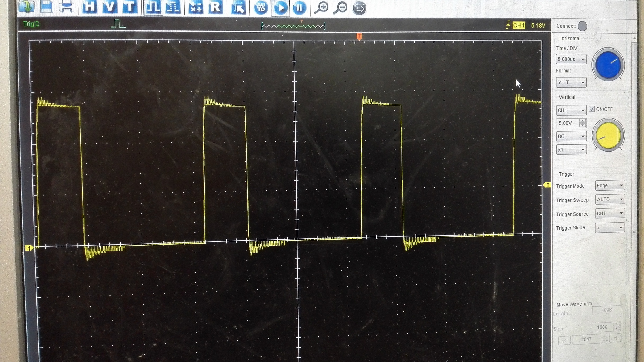This screenshot has height=362, width=644.
Task: Click the Move Waveform section label
Action: click(x=574, y=304)
